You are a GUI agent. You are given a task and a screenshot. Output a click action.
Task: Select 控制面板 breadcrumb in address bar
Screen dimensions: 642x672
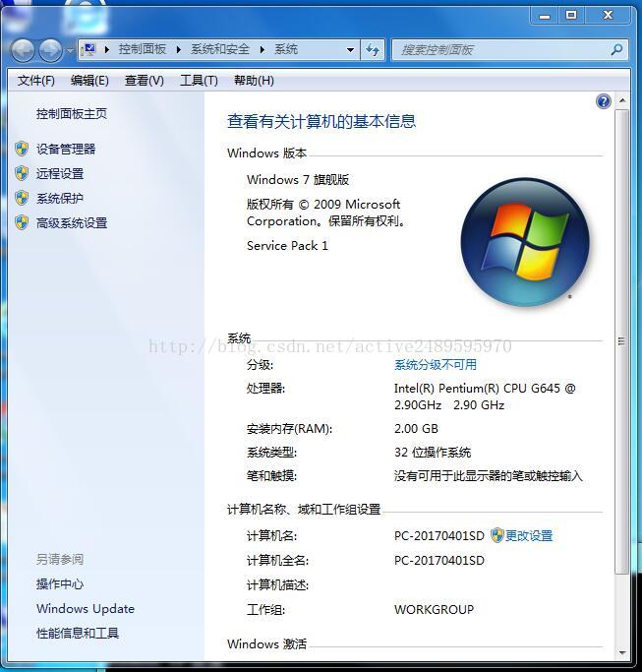143,49
